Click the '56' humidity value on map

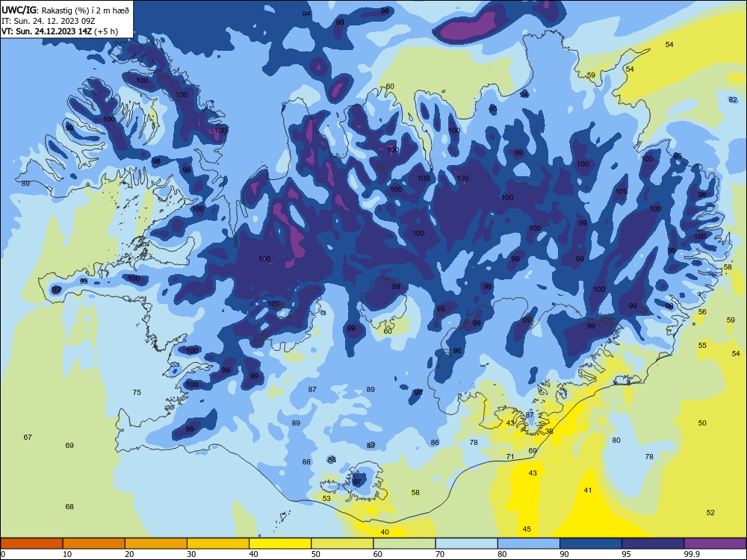[x=702, y=311]
